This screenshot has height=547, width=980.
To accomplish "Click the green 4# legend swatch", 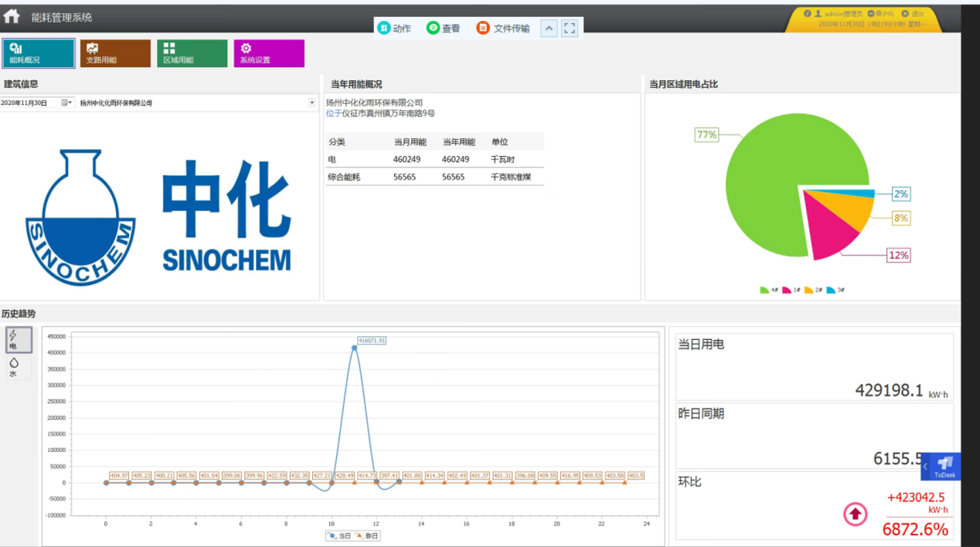I will [x=764, y=290].
